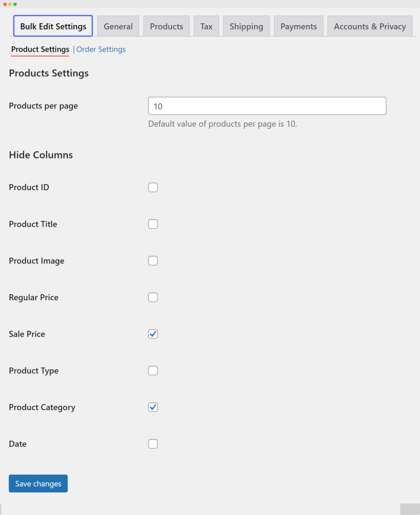Hide the Regular Price column

point(153,298)
